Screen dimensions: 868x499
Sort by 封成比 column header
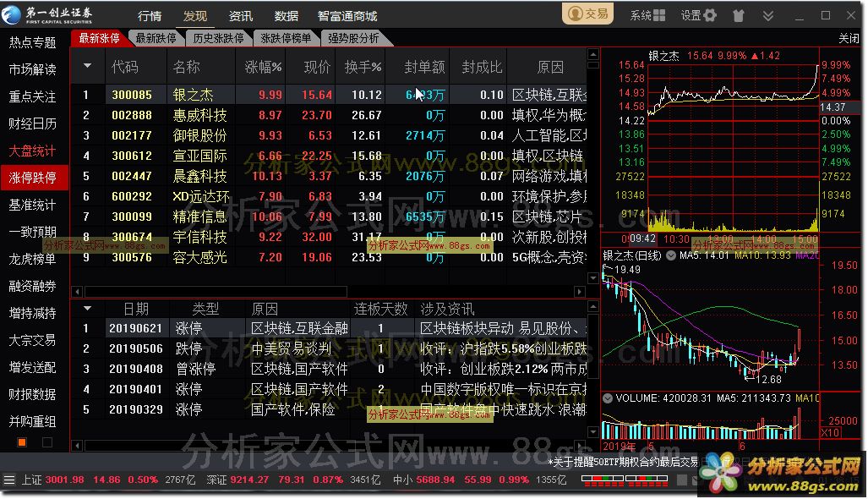[482, 67]
